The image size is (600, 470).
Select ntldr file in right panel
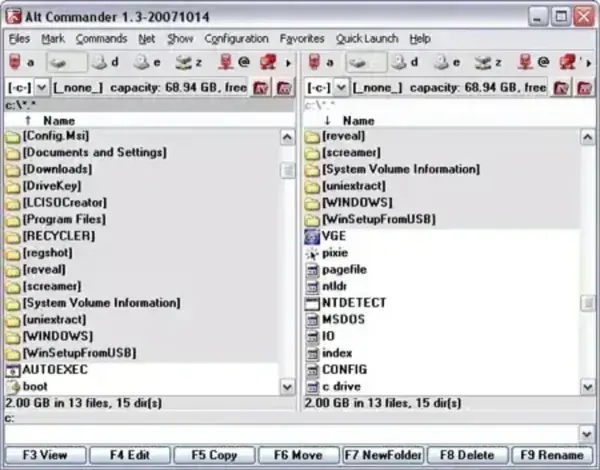pos(442,286)
